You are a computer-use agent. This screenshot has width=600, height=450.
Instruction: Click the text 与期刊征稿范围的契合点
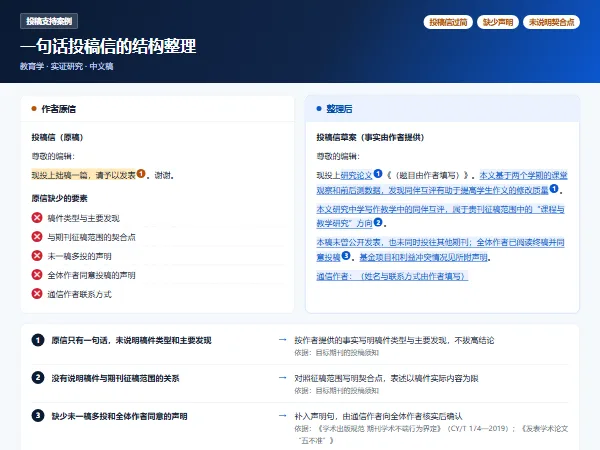91,237
